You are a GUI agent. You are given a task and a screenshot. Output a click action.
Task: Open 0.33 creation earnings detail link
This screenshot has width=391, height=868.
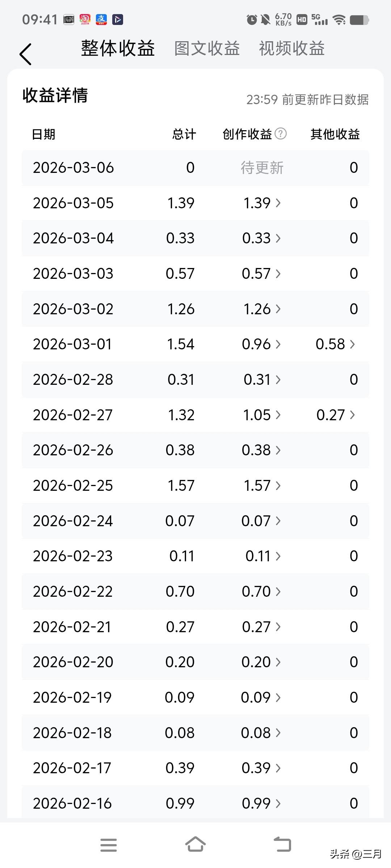click(261, 238)
